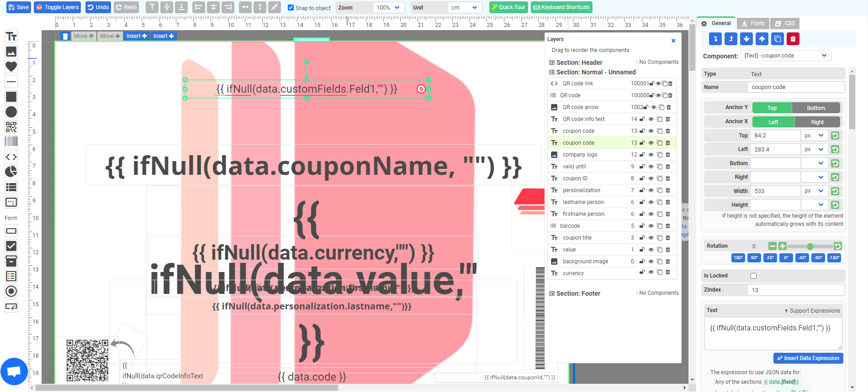The height and width of the screenshot is (392, 868).
Task: Select the QR code component tool
Action: pyautogui.click(x=11, y=127)
